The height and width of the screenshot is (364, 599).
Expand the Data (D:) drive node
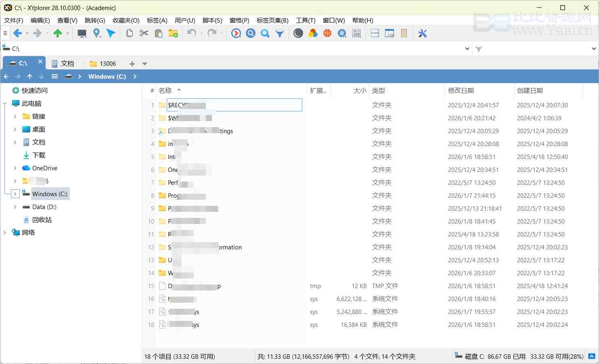click(15, 207)
